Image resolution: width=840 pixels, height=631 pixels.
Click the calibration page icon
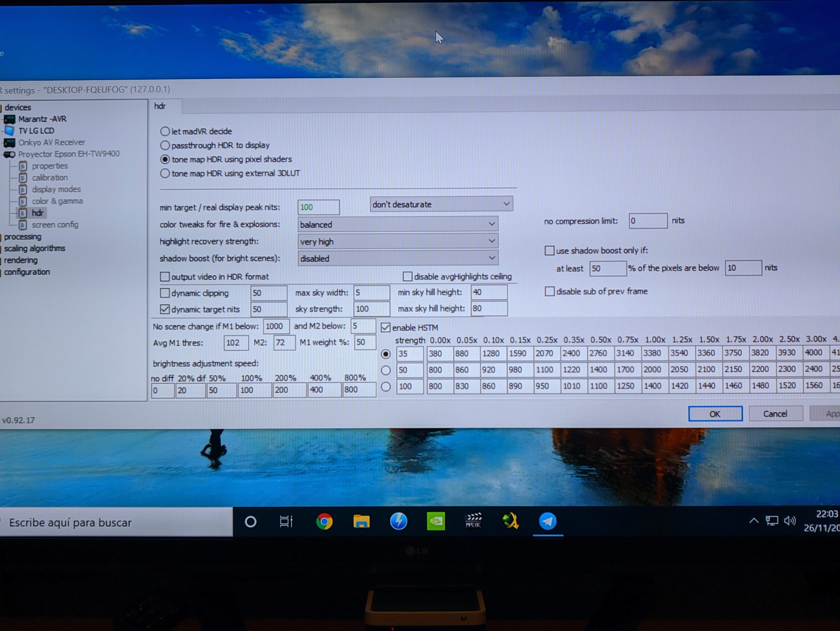click(23, 178)
